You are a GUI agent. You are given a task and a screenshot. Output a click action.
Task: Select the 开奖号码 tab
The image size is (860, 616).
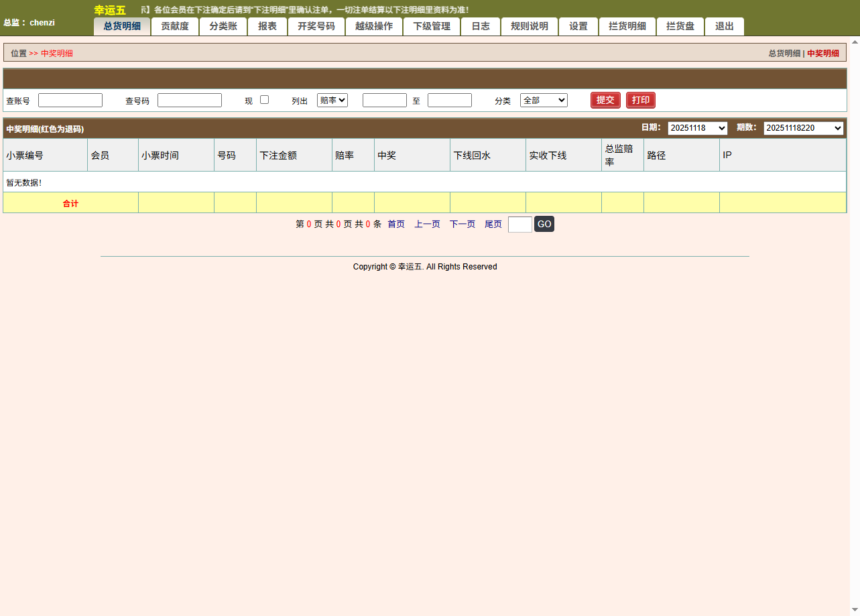click(316, 27)
